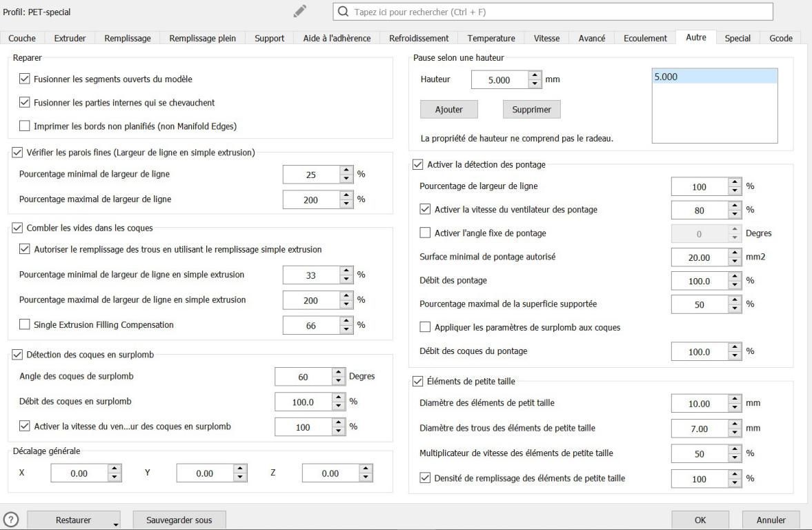Click the pencil edit profile icon
Viewport: 812px width, 530px height.
299,12
